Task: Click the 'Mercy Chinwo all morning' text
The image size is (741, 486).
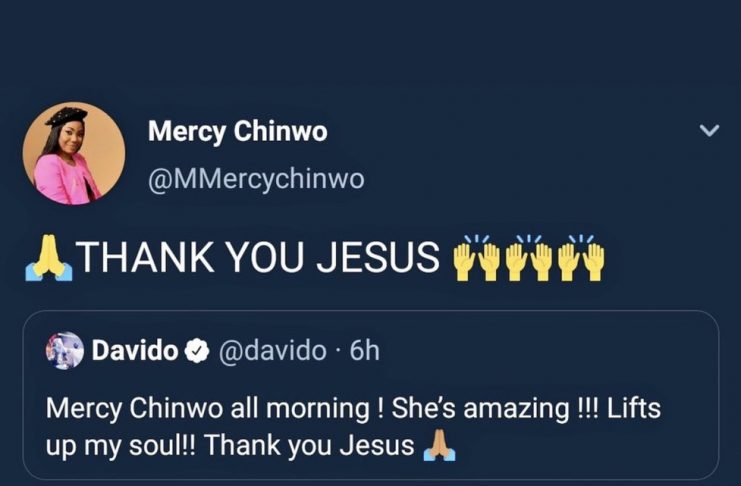Action: click(208, 408)
